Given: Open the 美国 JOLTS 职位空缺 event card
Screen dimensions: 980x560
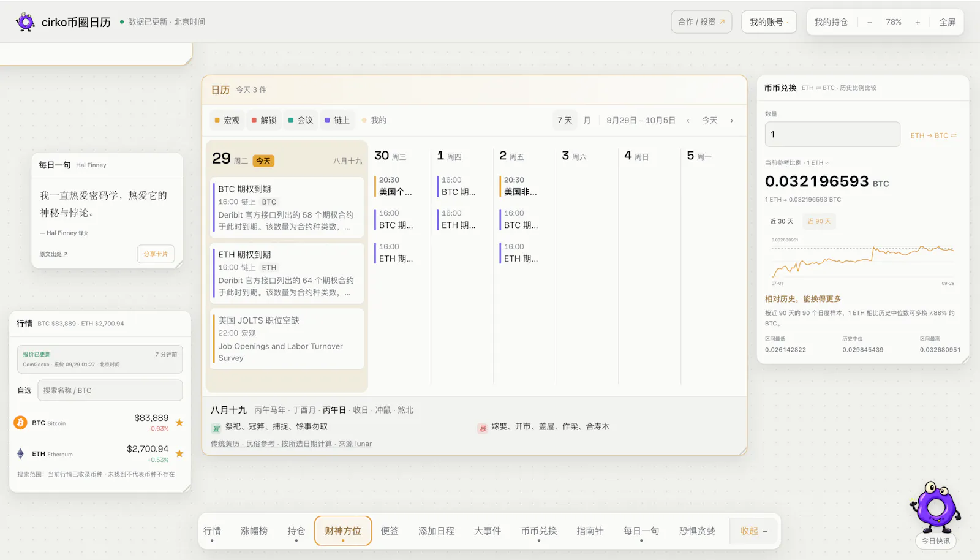Looking at the screenshot, I should pyautogui.click(x=287, y=339).
